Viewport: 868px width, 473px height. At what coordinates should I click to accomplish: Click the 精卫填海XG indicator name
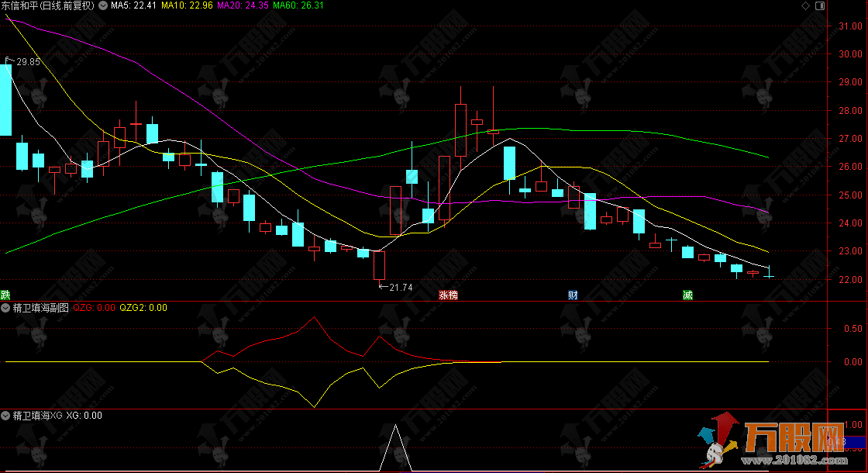coord(37,416)
